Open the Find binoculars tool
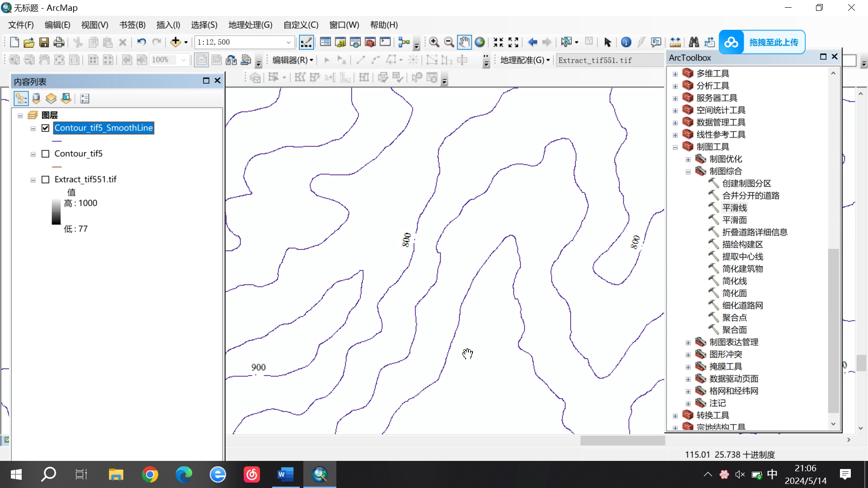This screenshot has width=868, height=488. point(694,42)
